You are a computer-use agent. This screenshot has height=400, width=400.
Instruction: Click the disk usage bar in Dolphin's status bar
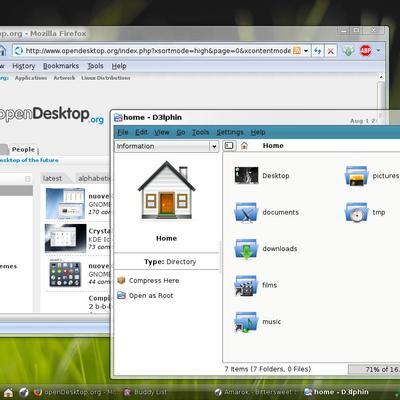pos(374,369)
